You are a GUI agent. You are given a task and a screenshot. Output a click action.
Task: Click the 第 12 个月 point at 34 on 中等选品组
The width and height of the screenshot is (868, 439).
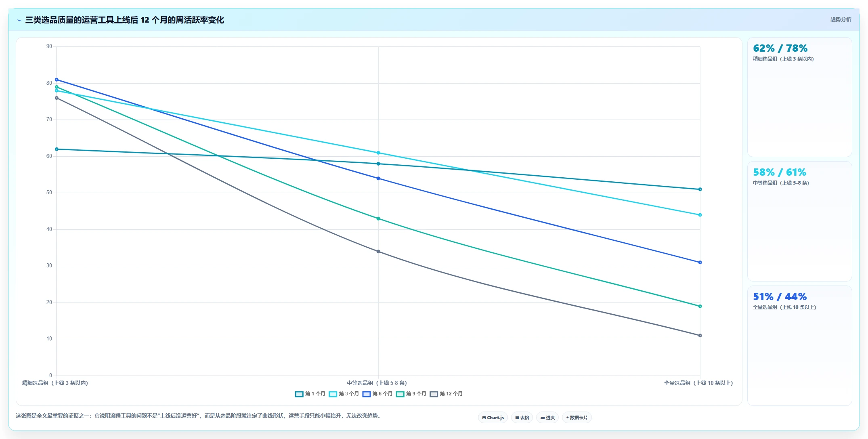(x=378, y=251)
